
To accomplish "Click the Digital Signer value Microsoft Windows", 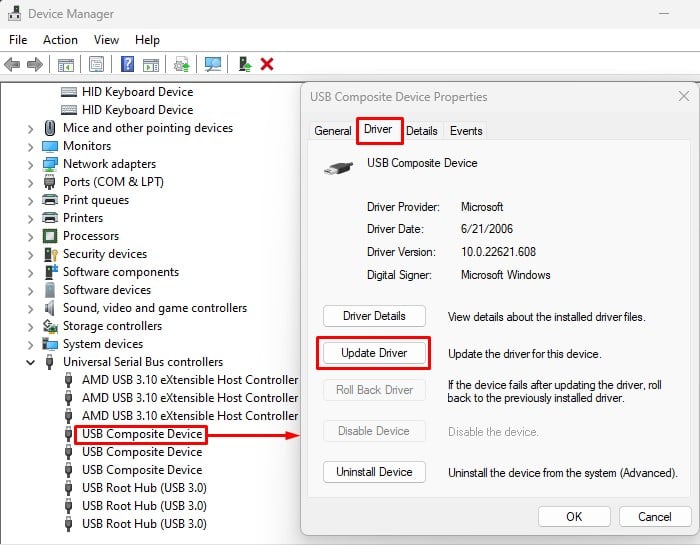I will click(505, 275).
